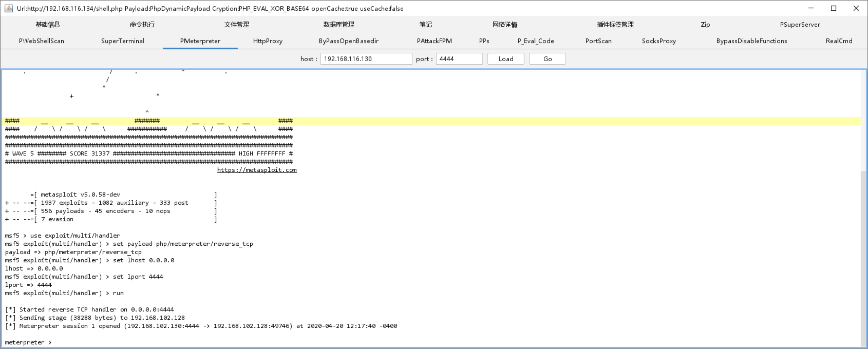Click the 'set lhost 0.0.0.0' command line
The image size is (868, 349).
89,260
